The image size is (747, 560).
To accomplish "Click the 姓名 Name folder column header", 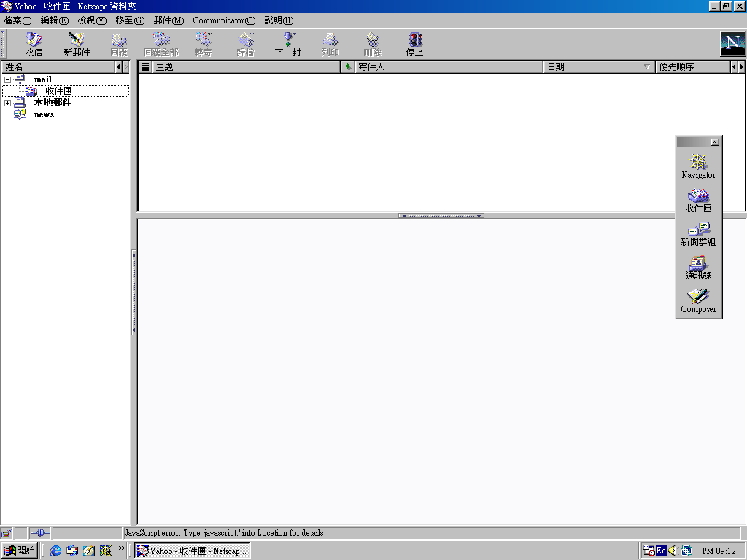I will click(x=58, y=67).
